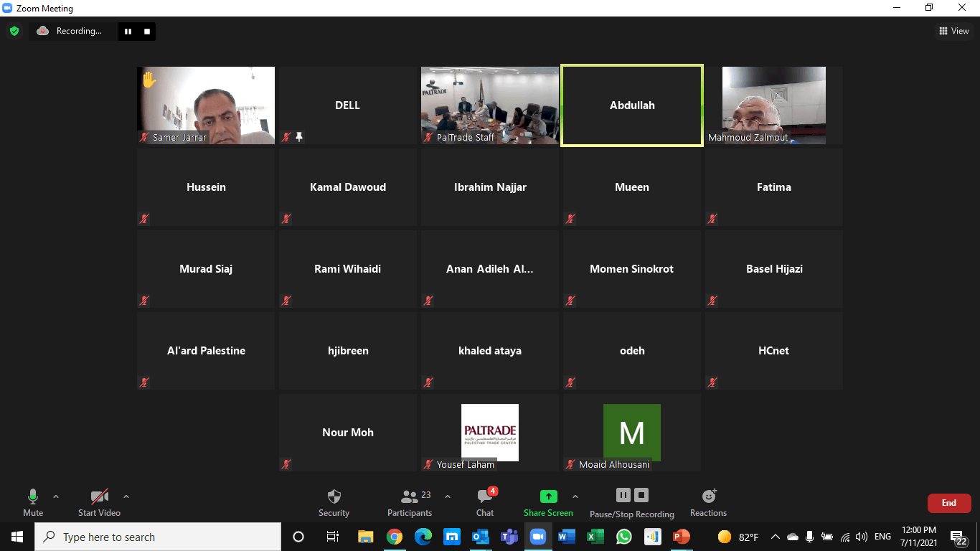This screenshot has height=551, width=980.
Task: Open the Security shield icon
Action: [x=334, y=496]
